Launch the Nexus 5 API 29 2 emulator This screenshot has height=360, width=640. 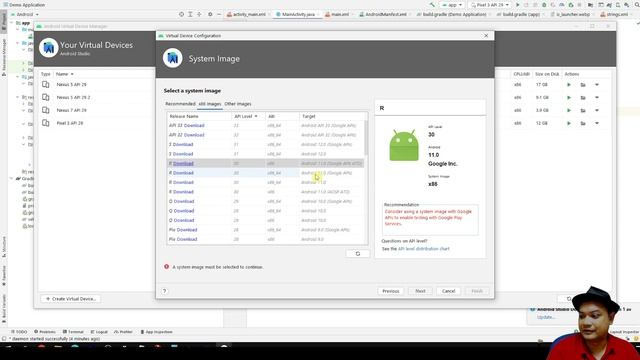[x=569, y=98]
